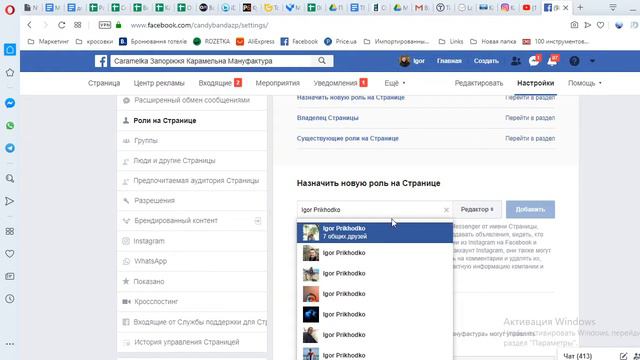Expand the Ещё dropdown menu
Screen dimensions: 640x360
pyautogui.click(x=395, y=83)
